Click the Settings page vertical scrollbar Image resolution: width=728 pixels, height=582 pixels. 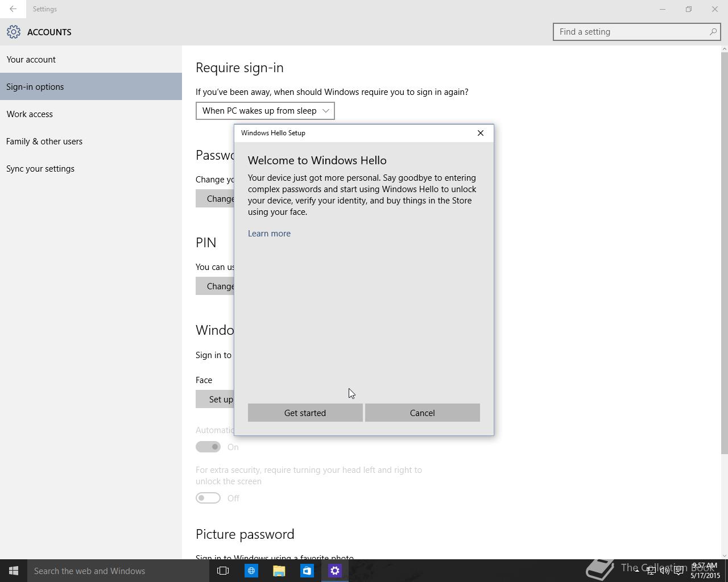[x=724, y=254]
